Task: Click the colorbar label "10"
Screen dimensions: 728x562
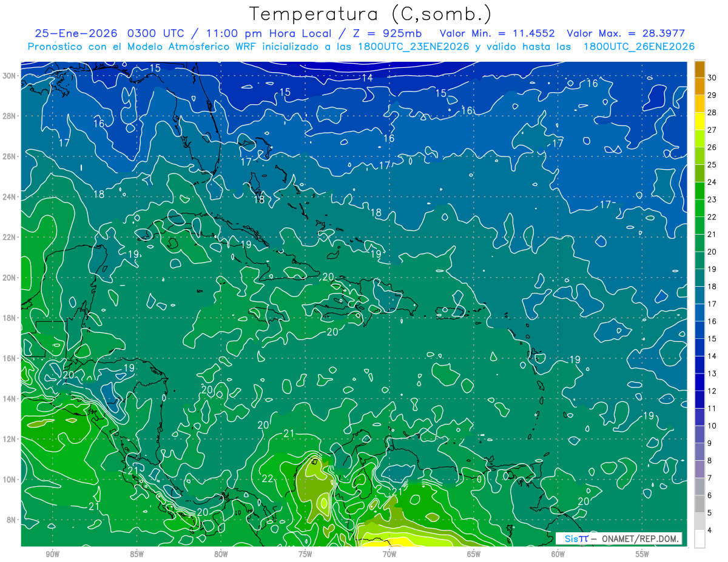Action: [x=712, y=426]
